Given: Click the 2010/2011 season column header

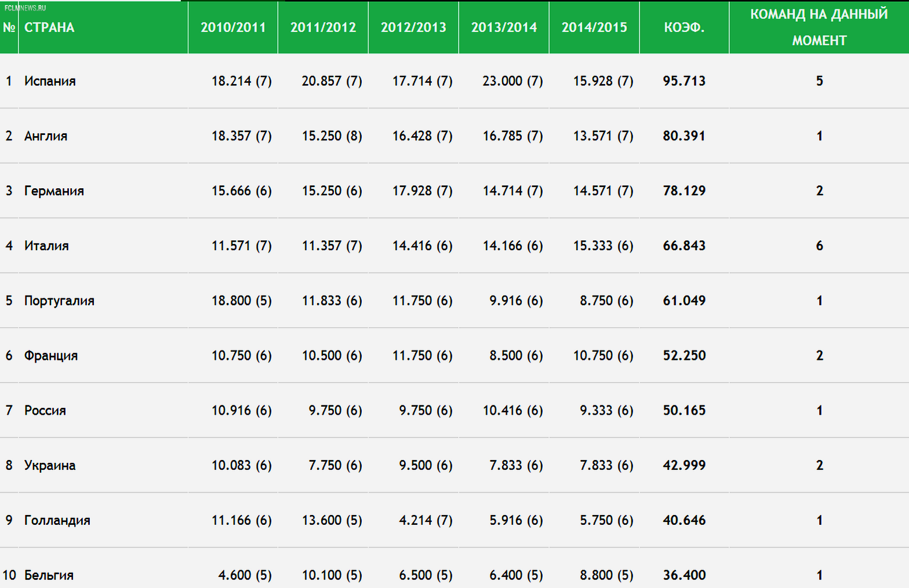Looking at the screenshot, I should (x=233, y=28).
